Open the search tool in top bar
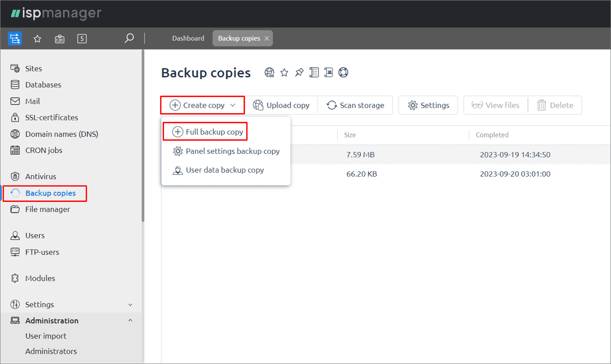This screenshot has width=611, height=364. coord(129,38)
